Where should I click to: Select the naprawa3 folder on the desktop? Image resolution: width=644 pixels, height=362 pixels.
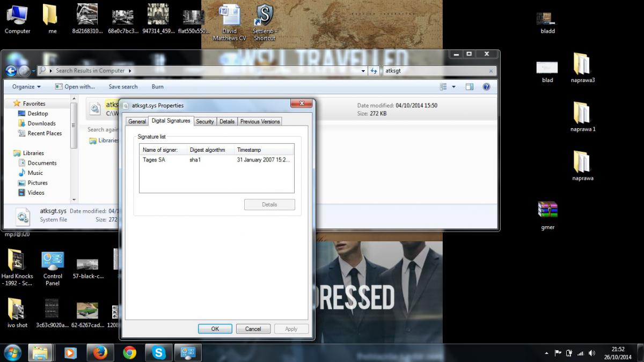pyautogui.click(x=582, y=68)
